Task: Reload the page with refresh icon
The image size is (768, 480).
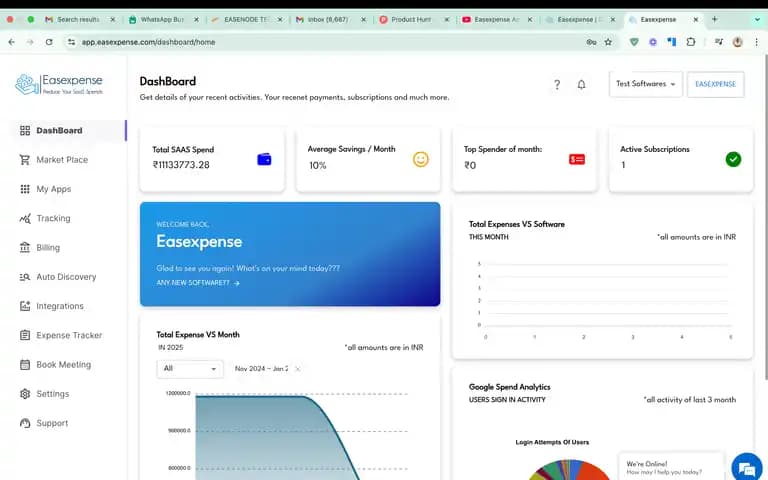Action: coord(49,42)
